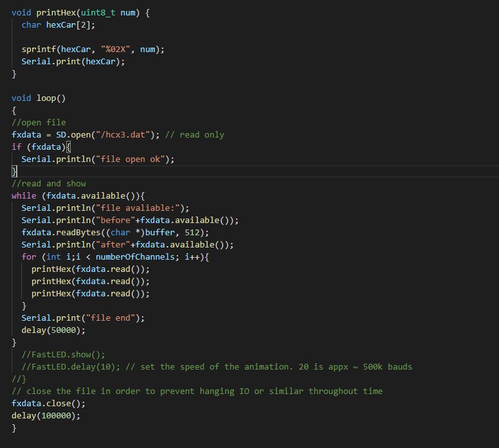This screenshot has height=448, width=499.
Task: Click the fxdata = SD.open("/hcx3.dat") line
Action: point(86,134)
